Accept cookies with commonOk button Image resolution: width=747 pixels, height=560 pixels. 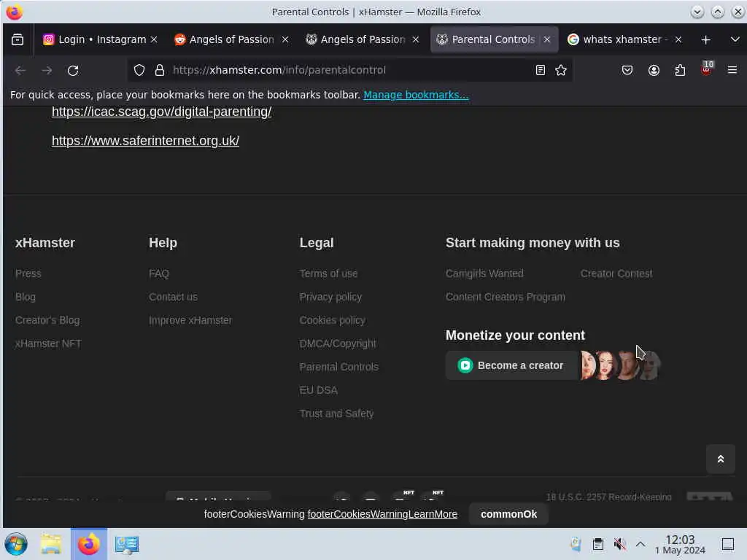508,514
